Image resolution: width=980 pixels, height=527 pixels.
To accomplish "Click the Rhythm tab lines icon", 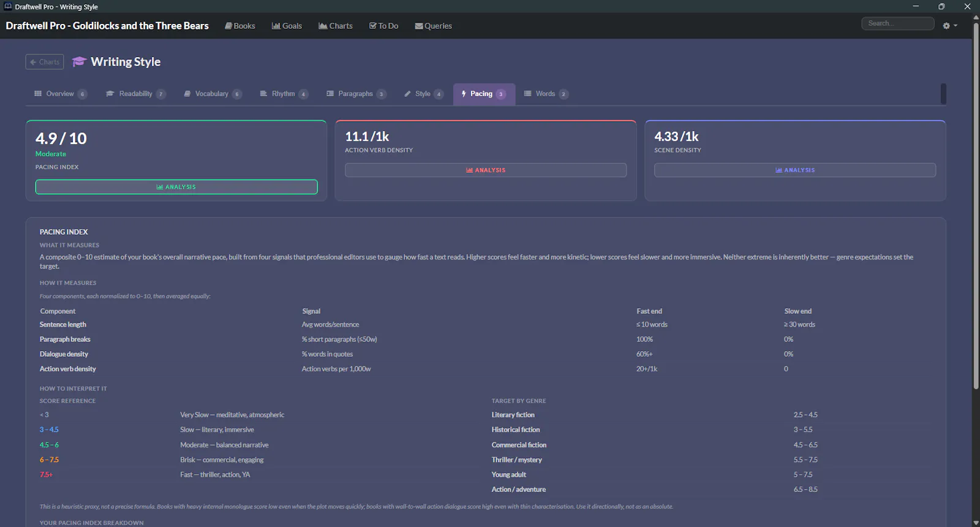I will coord(263,94).
